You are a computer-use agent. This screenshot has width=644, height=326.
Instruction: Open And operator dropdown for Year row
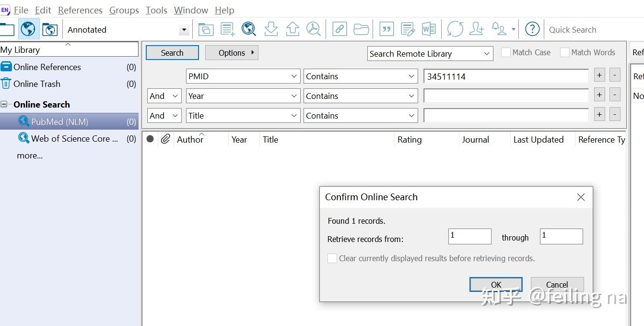coord(164,96)
